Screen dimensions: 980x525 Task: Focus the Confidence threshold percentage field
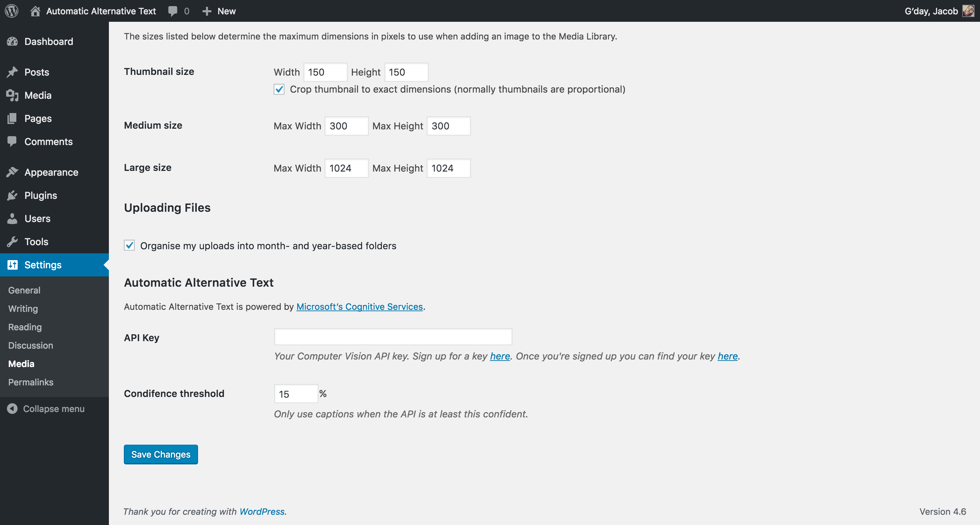point(296,394)
